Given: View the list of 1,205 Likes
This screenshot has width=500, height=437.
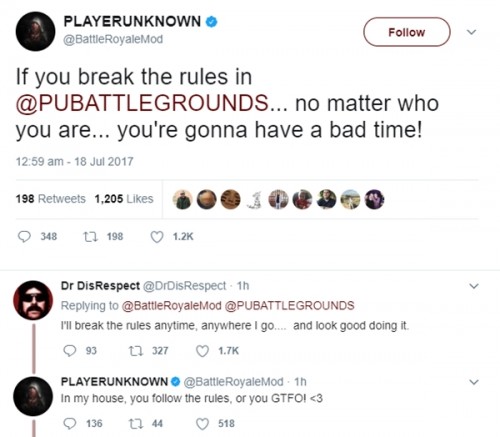Looking at the screenshot, I should point(124,199).
